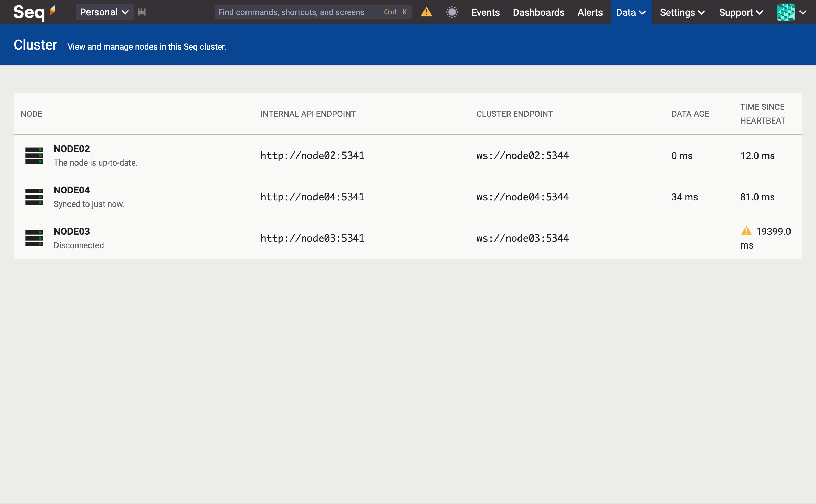Viewport: 816px width, 504px height.
Task: Click the NODE03 heartbeat warning icon
Action: pyautogui.click(x=746, y=231)
